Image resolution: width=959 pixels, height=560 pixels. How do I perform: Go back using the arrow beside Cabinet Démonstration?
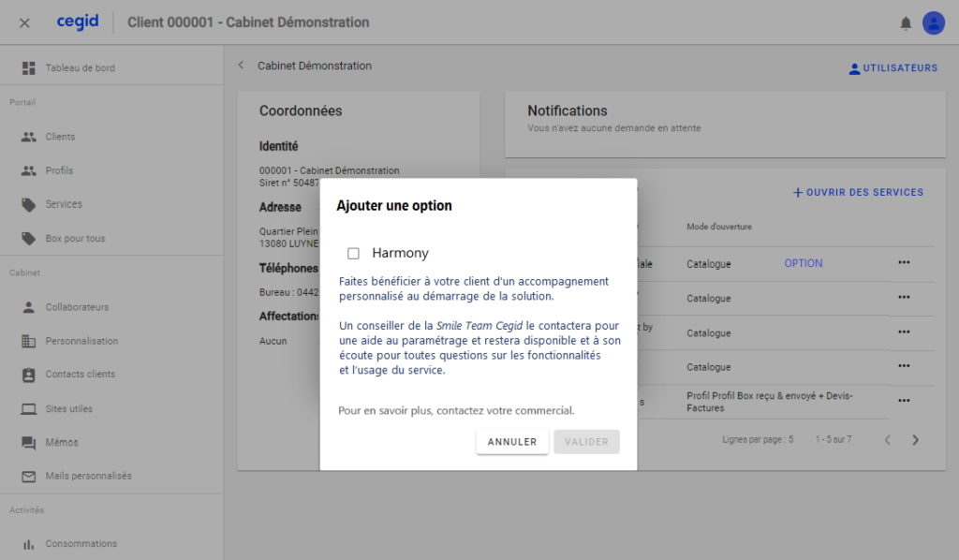[x=241, y=66]
